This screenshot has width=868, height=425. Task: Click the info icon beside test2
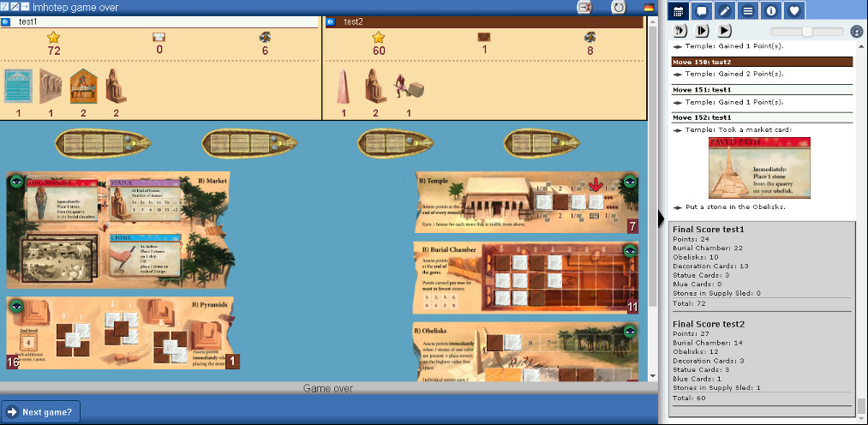[331, 22]
